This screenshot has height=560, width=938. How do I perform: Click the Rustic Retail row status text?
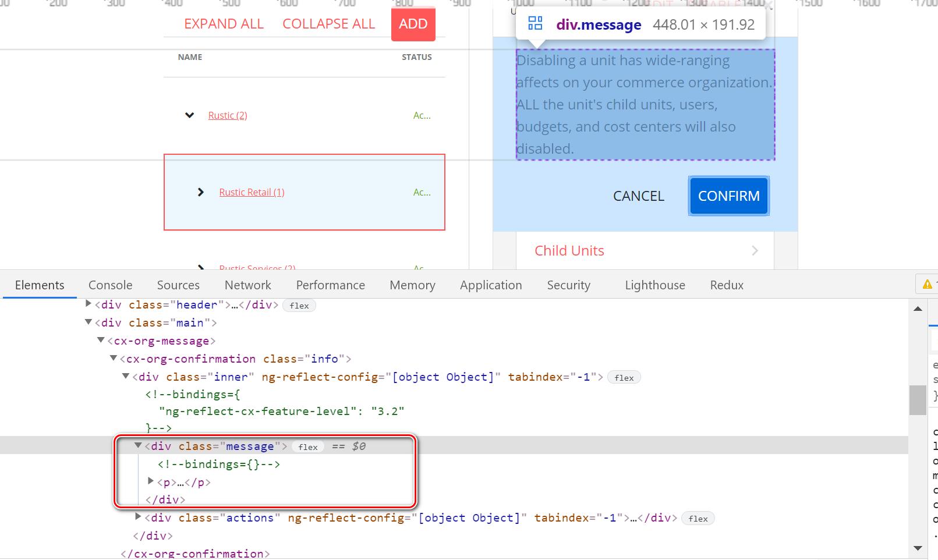[422, 192]
